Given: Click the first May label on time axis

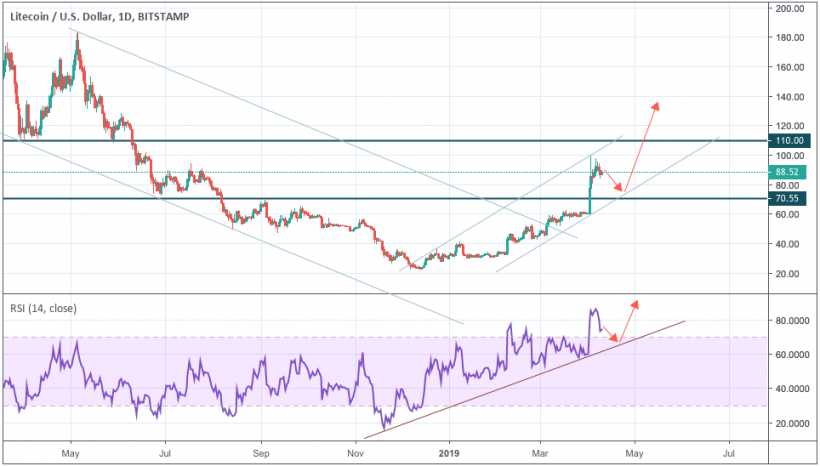Looking at the screenshot, I should pyautogui.click(x=71, y=453).
